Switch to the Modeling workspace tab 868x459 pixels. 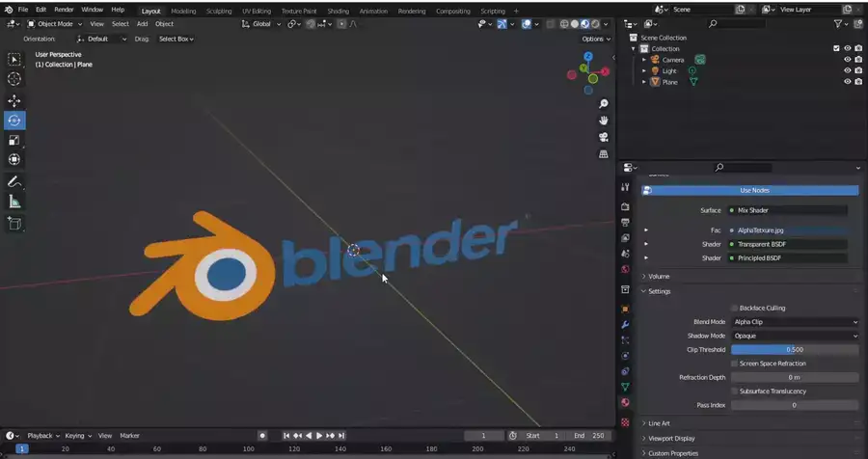coord(183,11)
